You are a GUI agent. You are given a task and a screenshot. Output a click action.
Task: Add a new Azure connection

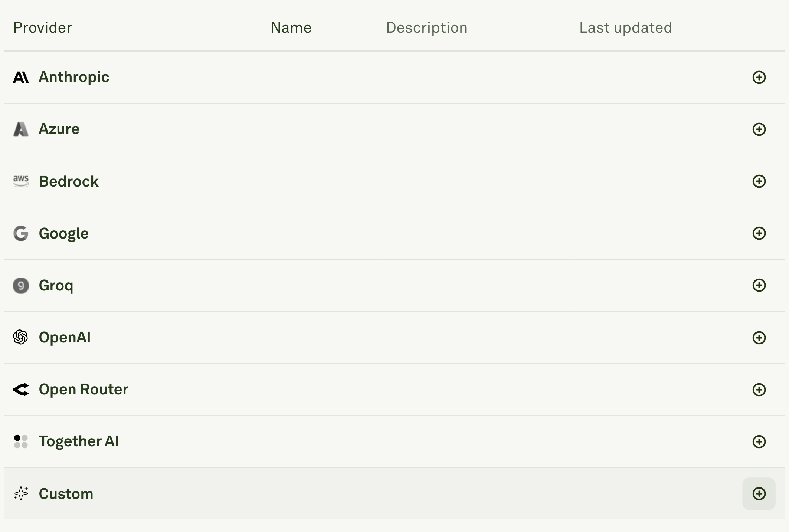[x=760, y=129]
